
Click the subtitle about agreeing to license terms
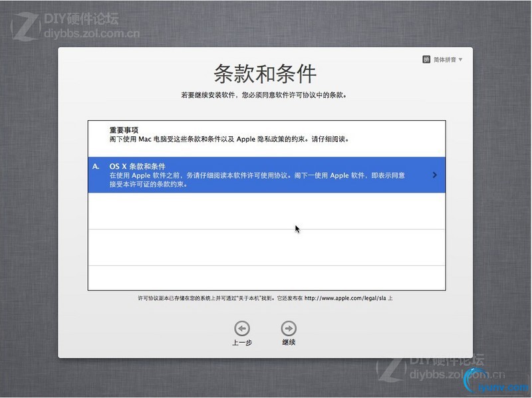pos(264,95)
